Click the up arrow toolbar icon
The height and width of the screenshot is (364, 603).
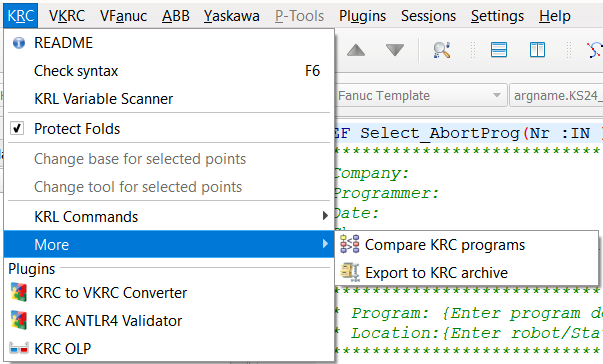click(356, 50)
